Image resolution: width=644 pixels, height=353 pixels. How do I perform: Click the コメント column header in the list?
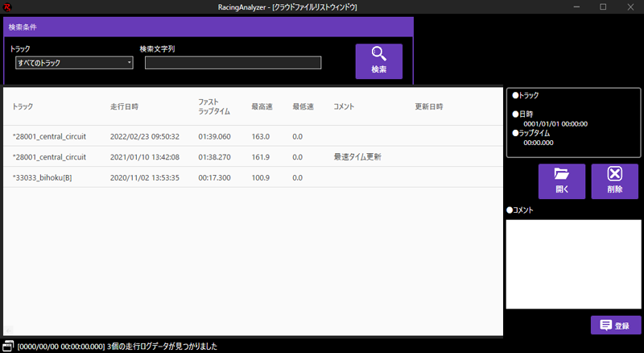click(x=344, y=106)
